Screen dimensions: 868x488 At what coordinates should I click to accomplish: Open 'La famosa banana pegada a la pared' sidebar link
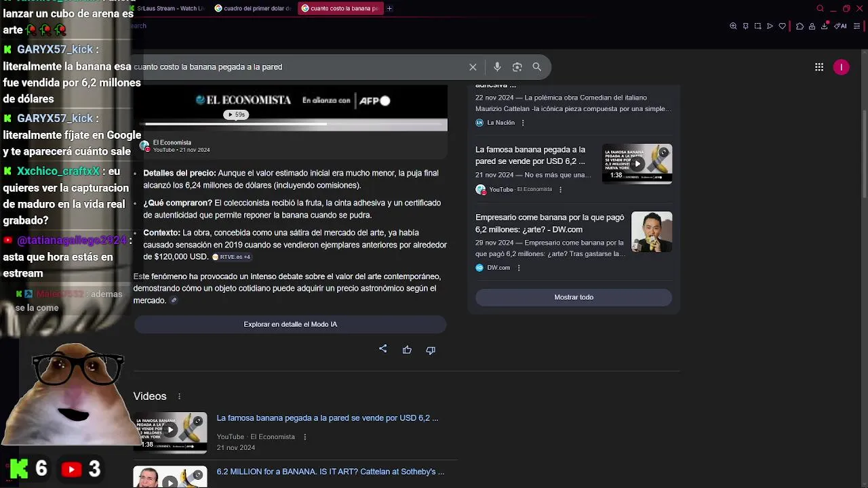point(530,155)
